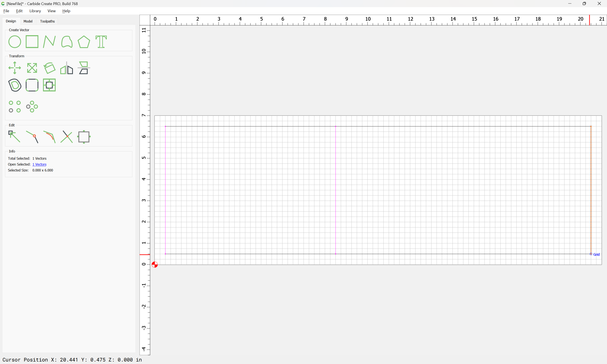
Task: Activate the Move transform tool
Action: click(15, 68)
